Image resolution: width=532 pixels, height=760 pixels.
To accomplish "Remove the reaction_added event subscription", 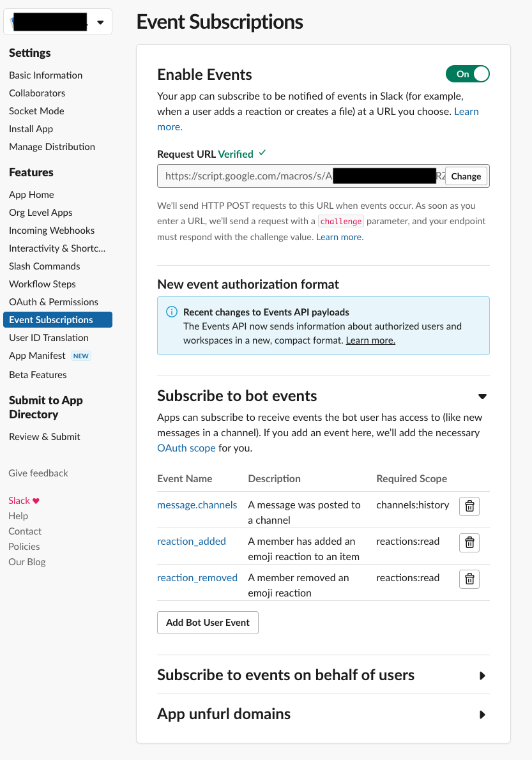I will click(x=469, y=543).
